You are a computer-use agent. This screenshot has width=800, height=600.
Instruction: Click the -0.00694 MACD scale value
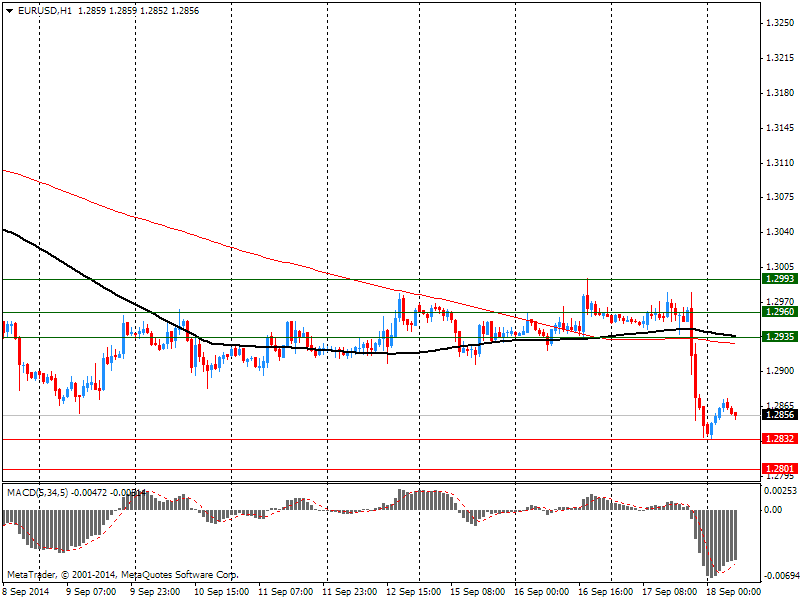[781, 576]
